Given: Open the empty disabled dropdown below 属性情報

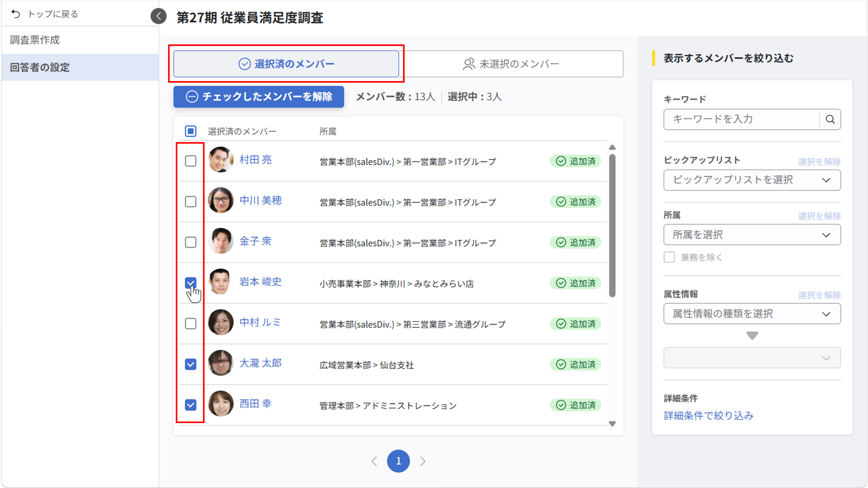Looking at the screenshot, I should [752, 358].
